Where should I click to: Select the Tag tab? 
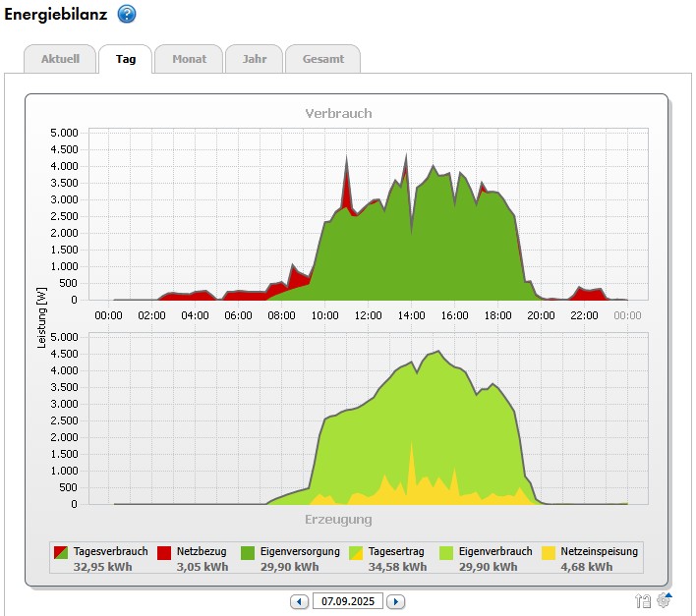click(126, 59)
